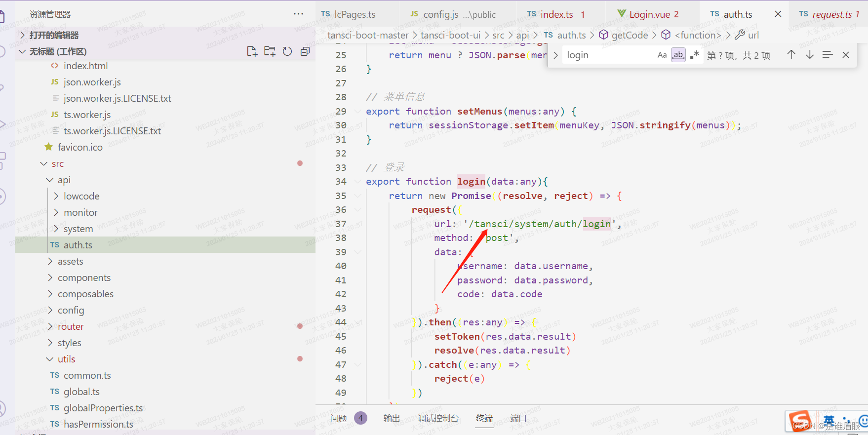Expand the assets folder

pyautogui.click(x=70, y=261)
